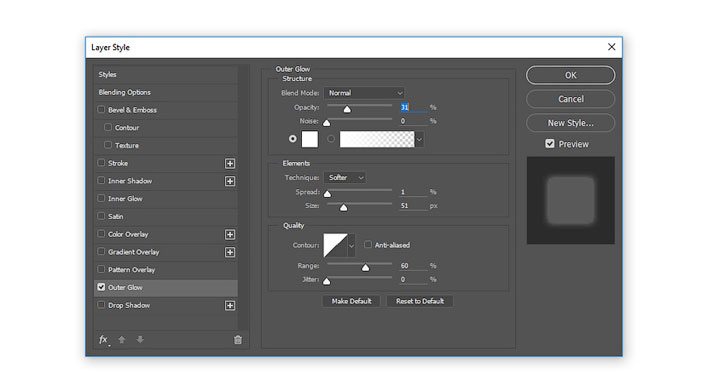Add another Inner Shadow with plus icon

(230, 181)
